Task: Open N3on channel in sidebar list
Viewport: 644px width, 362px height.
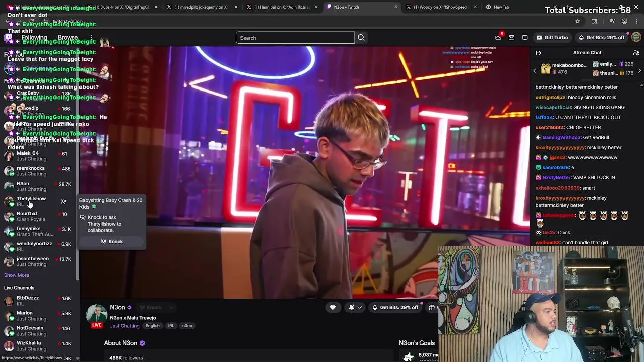Action: click(38, 186)
